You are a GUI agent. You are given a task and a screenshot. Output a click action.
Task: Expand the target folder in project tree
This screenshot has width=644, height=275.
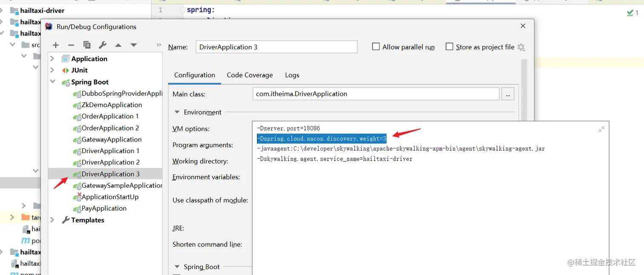point(12,217)
